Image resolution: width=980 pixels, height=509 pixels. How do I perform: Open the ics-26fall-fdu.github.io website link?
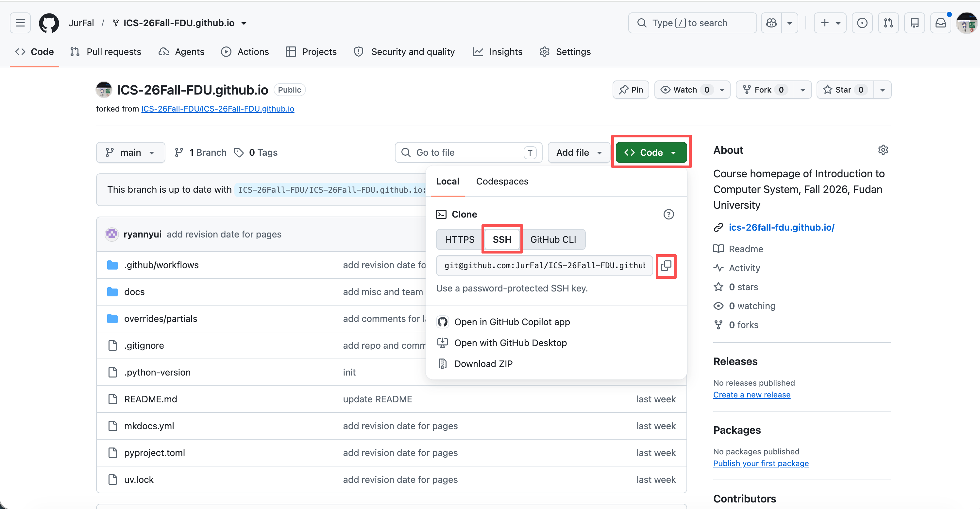[x=781, y=227]
